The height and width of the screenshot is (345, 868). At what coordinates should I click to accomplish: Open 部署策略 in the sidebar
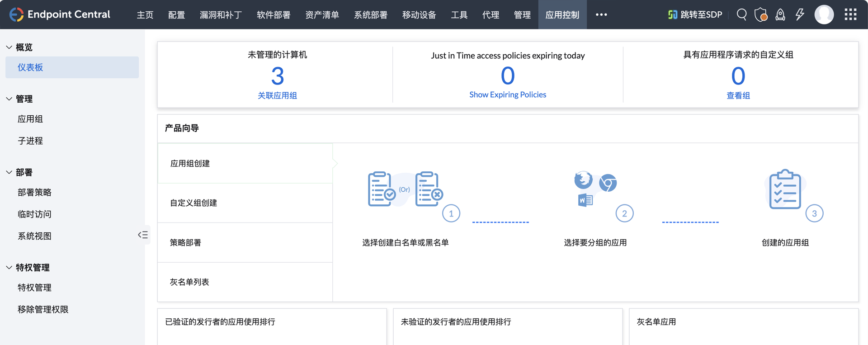[x=34, y=193]
